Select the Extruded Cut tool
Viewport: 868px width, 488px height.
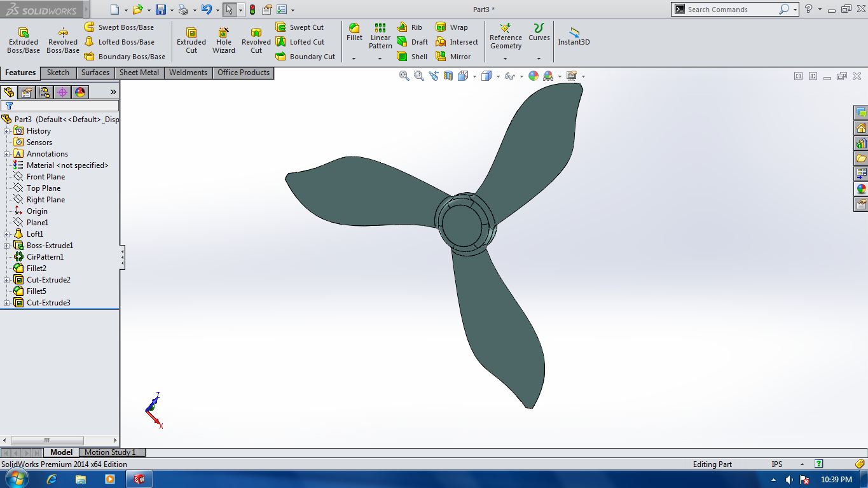tap(191, 41)
